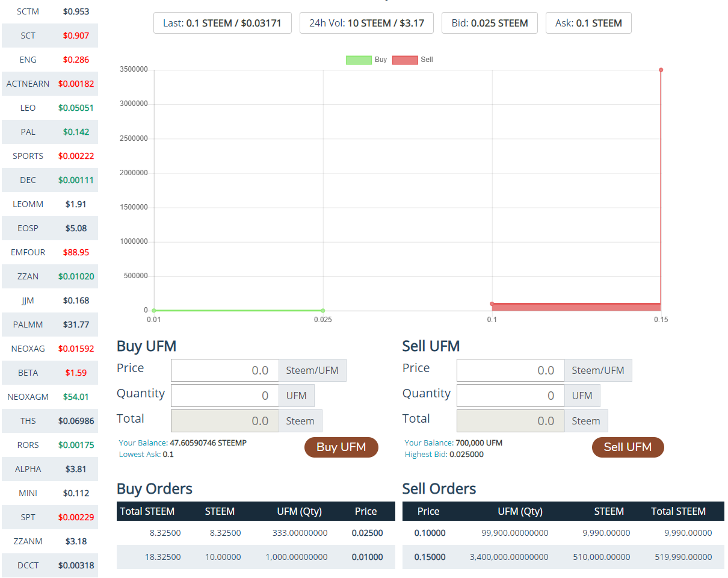
Task: Select the EMFOUR token row
Action: pyautogui.click(x=50, y=252)
